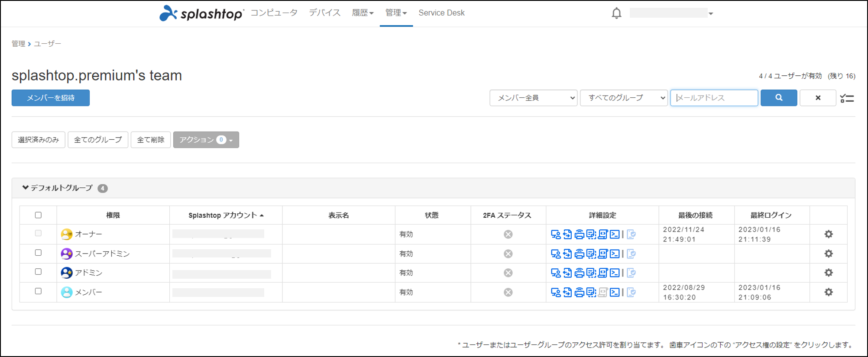The width and height of the screenshot is (868, 357).
Task: Open the すべてのグループ filter dropdown
Action: (x=624, y=98)
